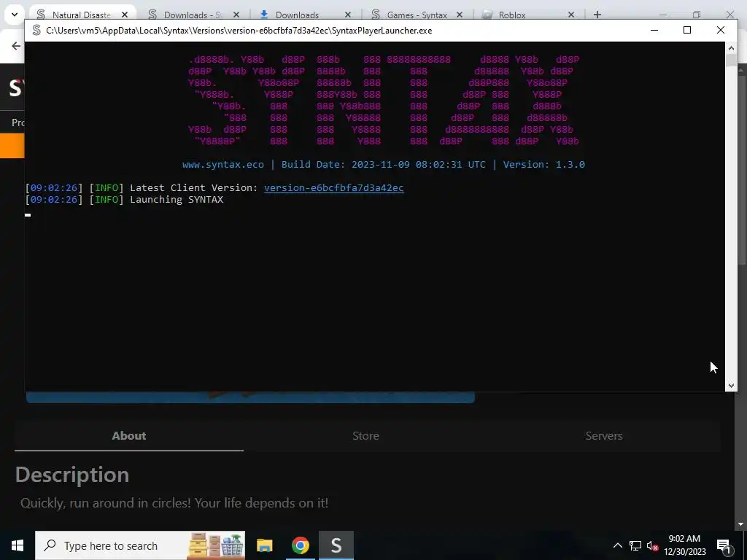747x560 pixels.
Task: Switch to the Games - Syntax browser tab
Action: 417,15
